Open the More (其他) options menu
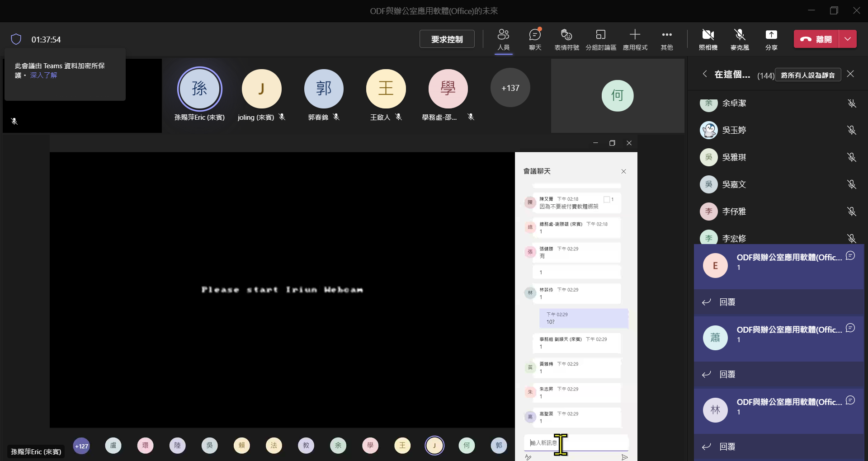The height and width of the screenshot is (461, 868). click(667, 35)
